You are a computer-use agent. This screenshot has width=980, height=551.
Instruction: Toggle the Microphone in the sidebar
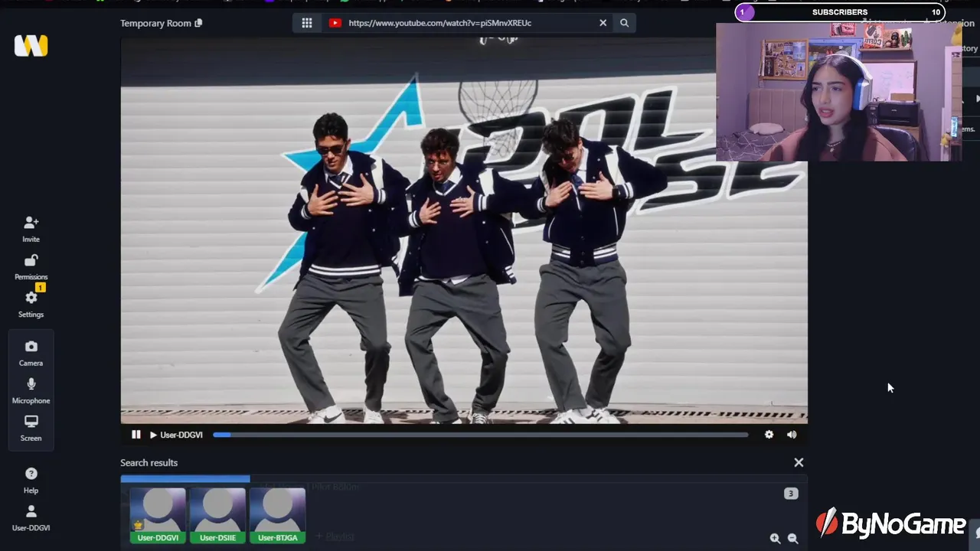[x=31, y=391]
